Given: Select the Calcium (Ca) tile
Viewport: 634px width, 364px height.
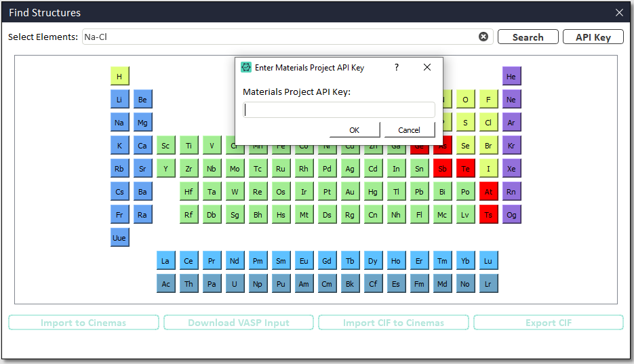Looking at the screenshot, I should (142, 145).
